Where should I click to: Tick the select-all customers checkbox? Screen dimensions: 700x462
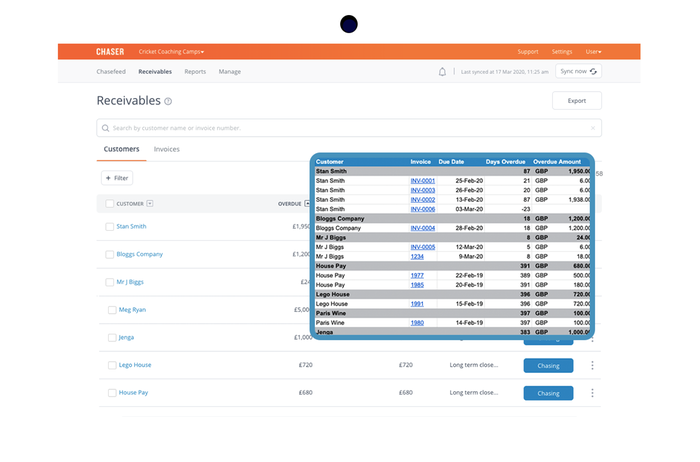[109, 204]
